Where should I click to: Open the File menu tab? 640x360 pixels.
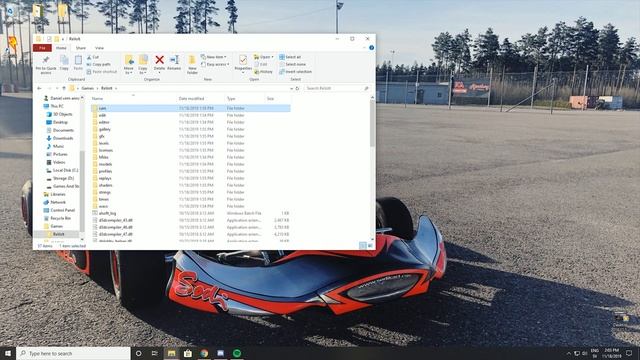coord(42,48)
